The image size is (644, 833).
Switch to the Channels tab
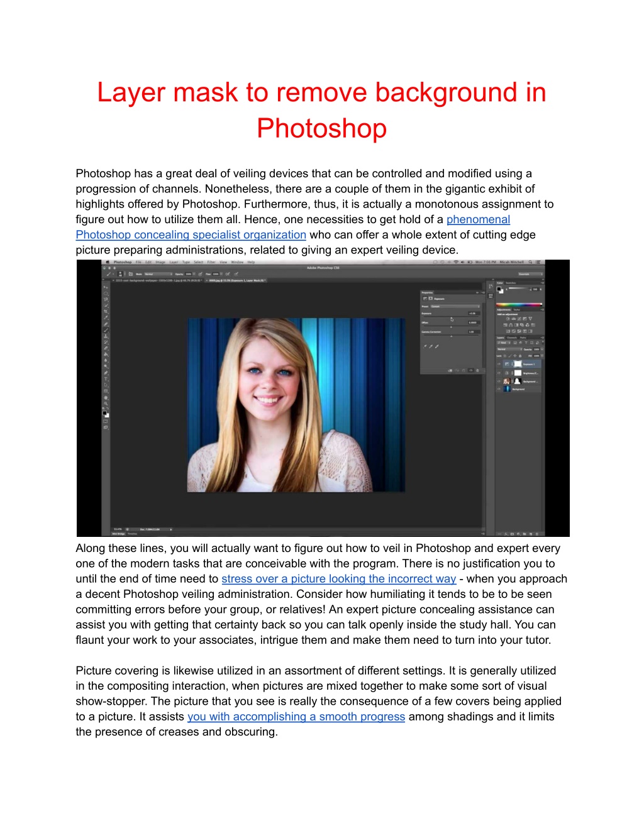512,338
